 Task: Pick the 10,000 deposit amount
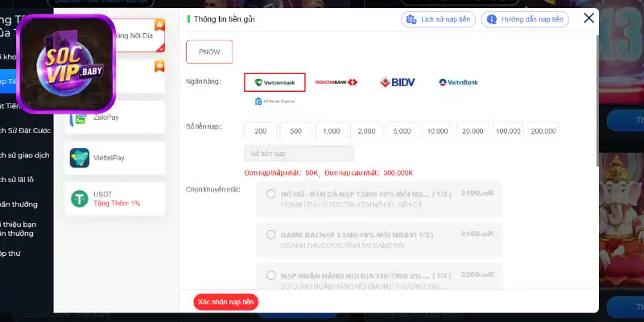click(437, 131)
